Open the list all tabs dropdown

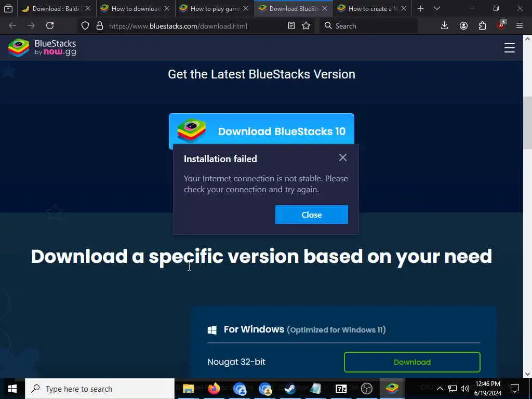437,8
